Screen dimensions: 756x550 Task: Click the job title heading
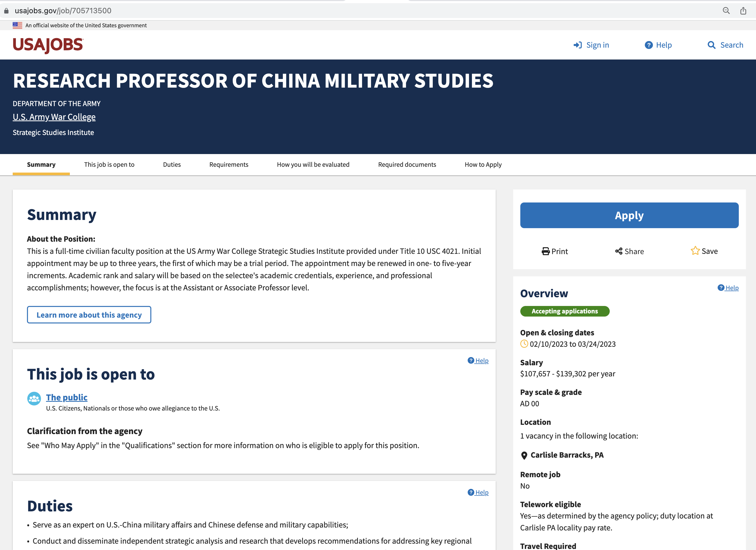[253, 81]
